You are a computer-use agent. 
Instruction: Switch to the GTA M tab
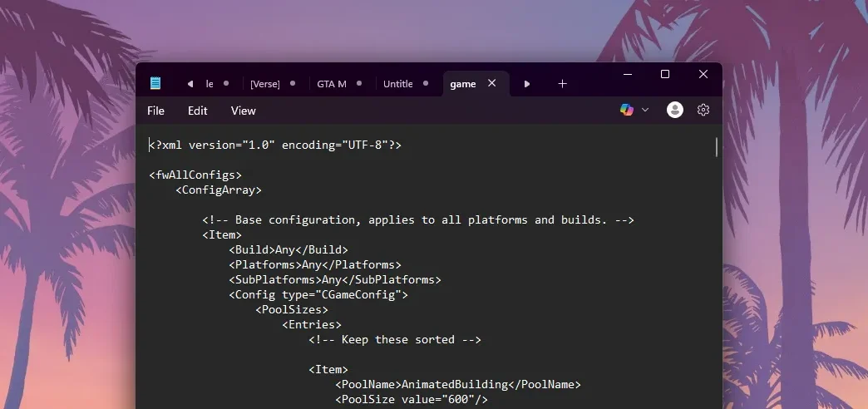pyautogui.click(x=332, y=84)
